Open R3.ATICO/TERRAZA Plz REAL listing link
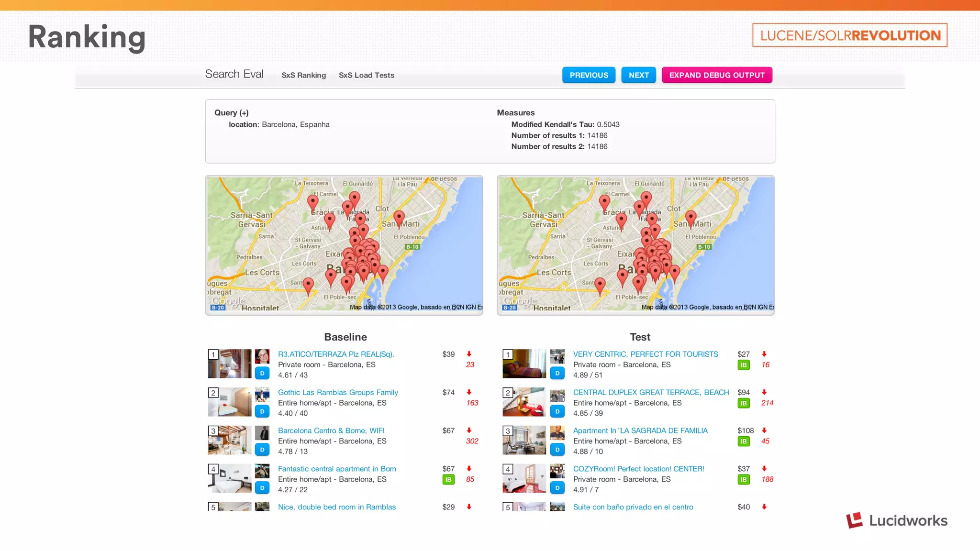This screenshot has width=980, height=551. pos(336,354)
